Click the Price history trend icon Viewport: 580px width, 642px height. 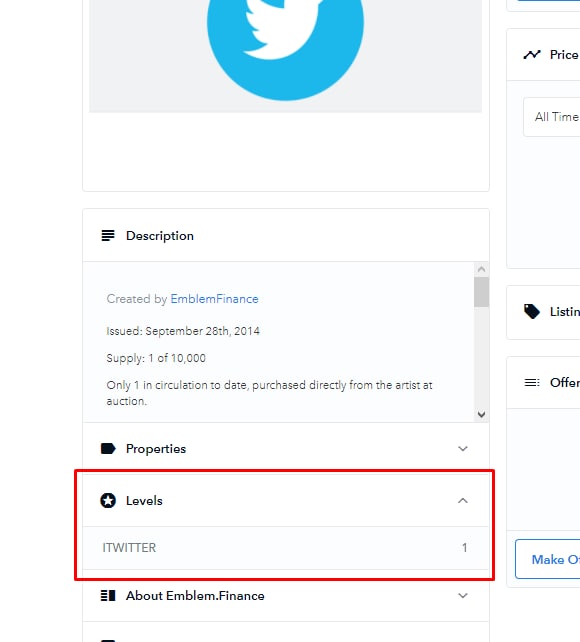click(x=532, y=54)
